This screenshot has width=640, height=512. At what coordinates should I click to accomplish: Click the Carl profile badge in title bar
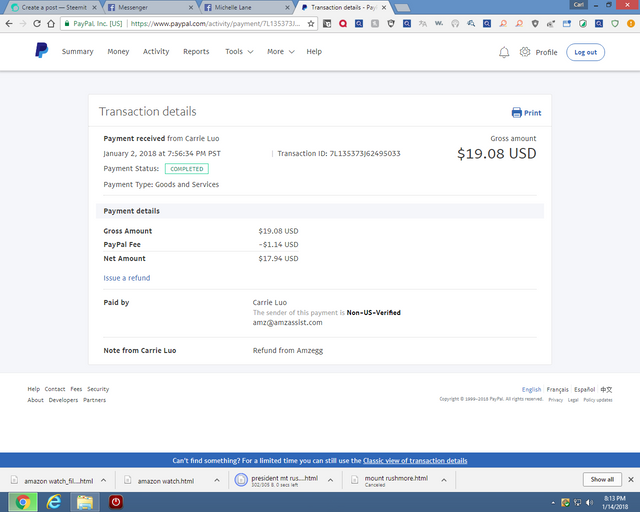[x=578, y=4]
